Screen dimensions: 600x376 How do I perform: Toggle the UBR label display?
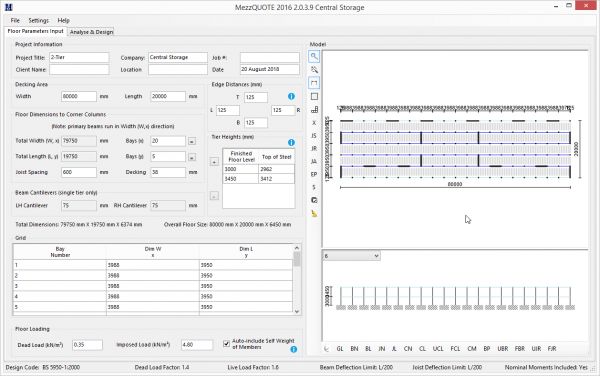[x=503, y=349]
